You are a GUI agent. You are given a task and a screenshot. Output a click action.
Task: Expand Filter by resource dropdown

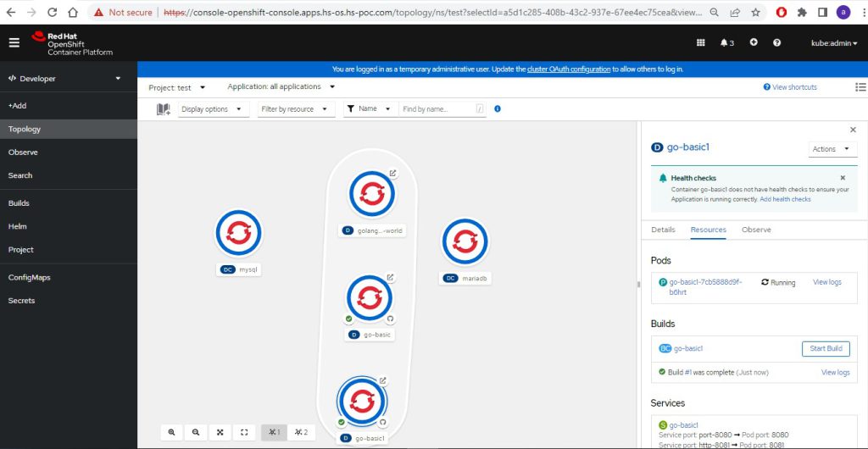pyautogui.click(x=296, y=109)
